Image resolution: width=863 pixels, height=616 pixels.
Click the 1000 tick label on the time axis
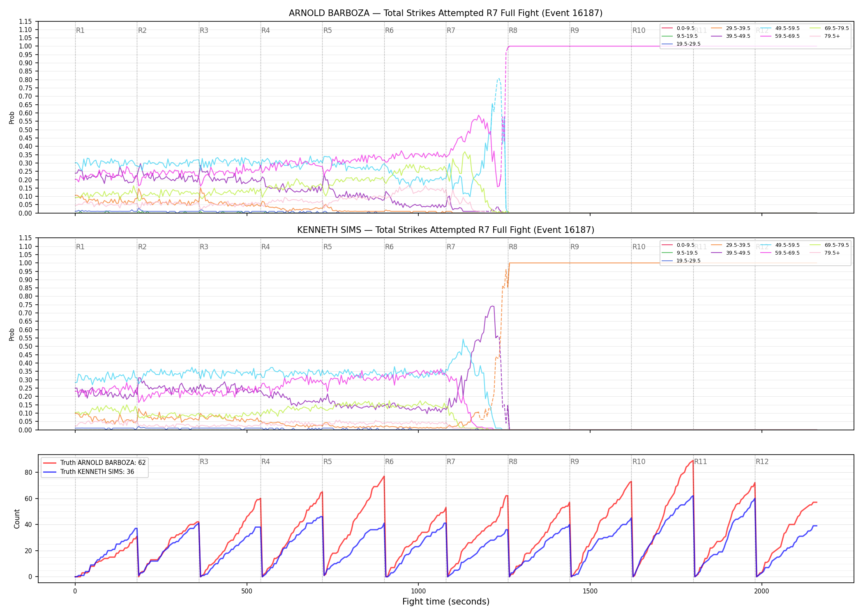coord(418,591)
